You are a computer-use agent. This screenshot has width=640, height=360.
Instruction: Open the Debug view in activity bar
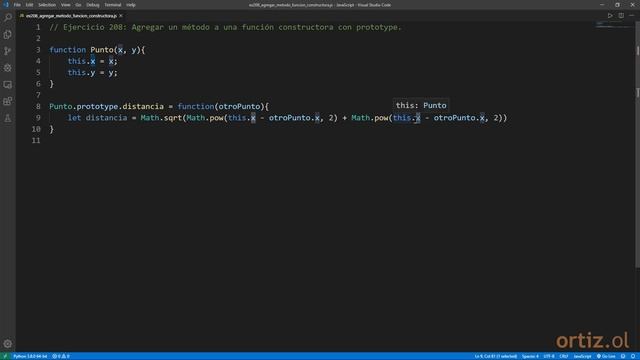[8, 68]
